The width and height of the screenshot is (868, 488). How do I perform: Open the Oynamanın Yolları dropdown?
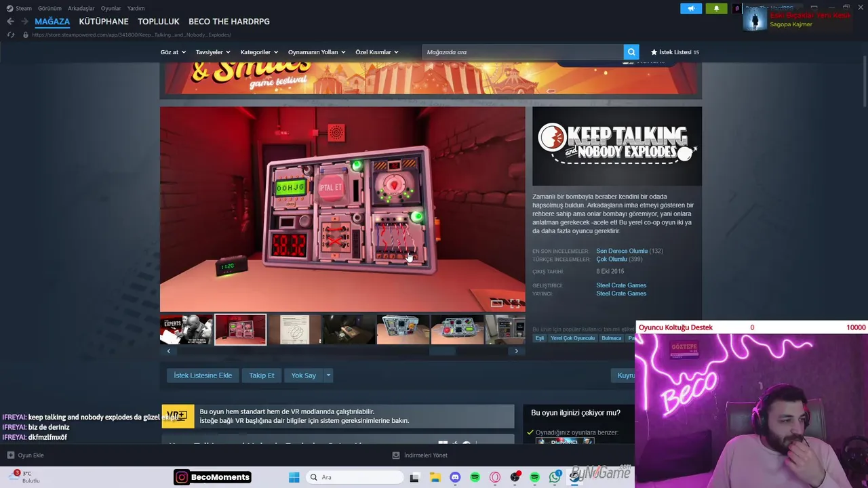317,52
